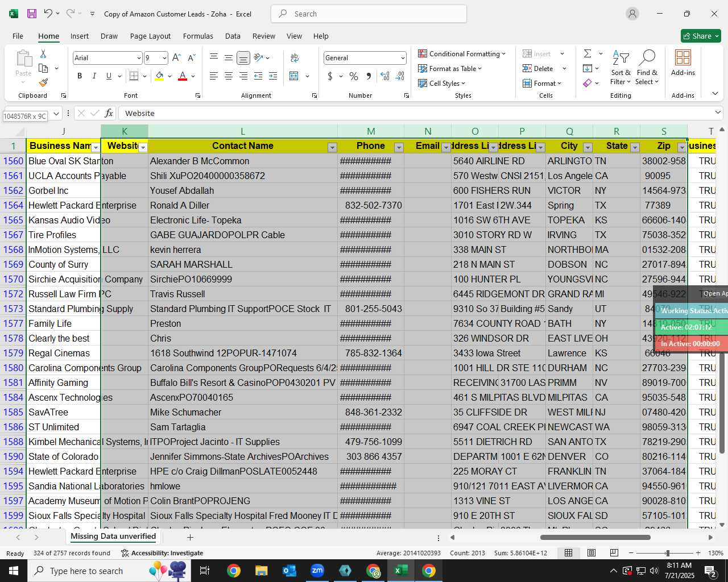Image resolution: width=728 pixels, height=582 pixels.
Task: Switch to the Insert ribbon tab
Action: [x=80, y=36]
